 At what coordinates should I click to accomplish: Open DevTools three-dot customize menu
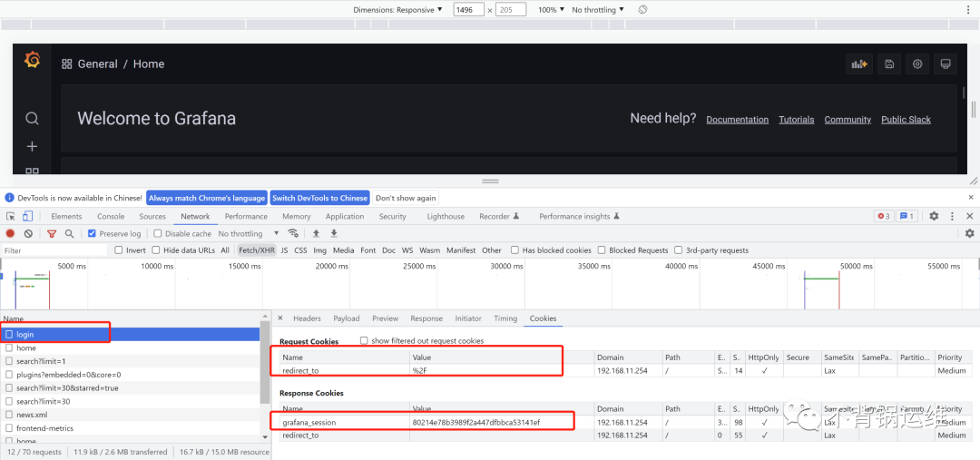click(952, 216)
